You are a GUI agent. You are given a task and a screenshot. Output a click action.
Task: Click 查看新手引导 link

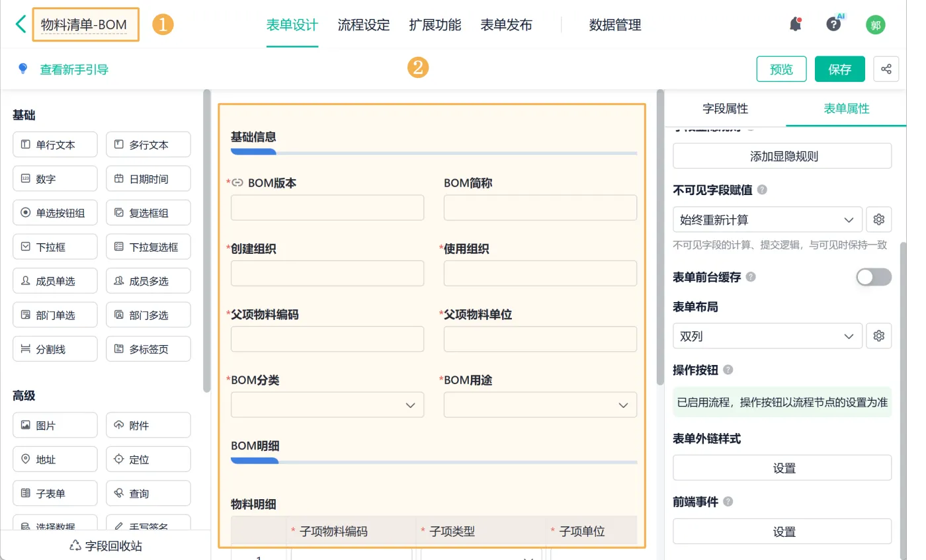74,69
